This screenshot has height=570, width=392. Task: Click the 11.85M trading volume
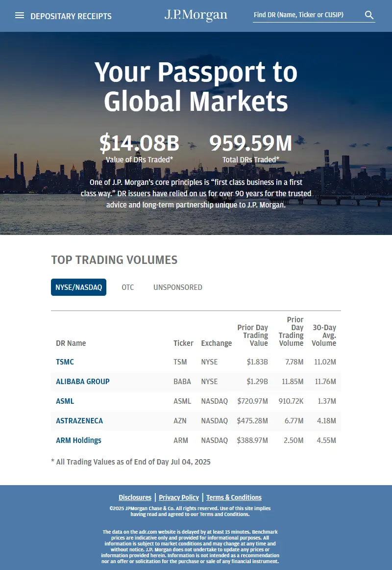pyautogui.click(x=293, y=381)
